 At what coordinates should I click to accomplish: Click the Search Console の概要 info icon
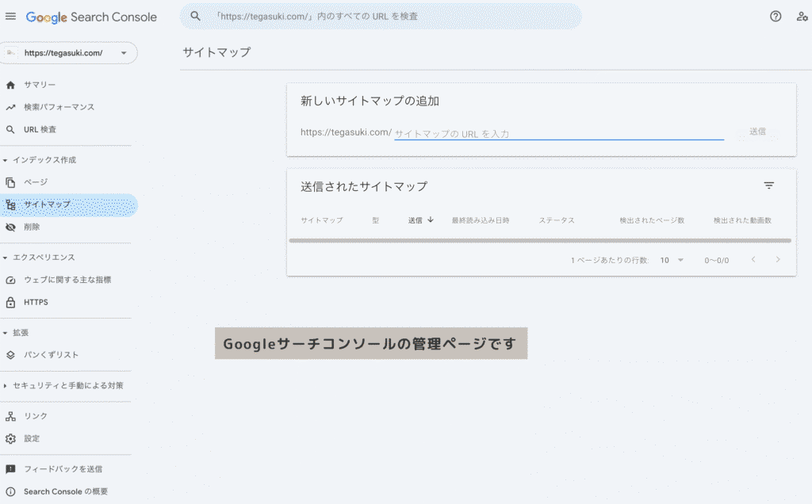[10, 491]
